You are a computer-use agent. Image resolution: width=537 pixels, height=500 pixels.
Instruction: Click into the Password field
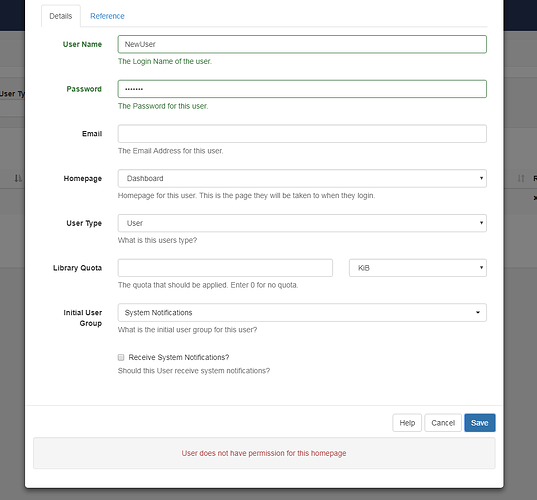coord(302,89)
